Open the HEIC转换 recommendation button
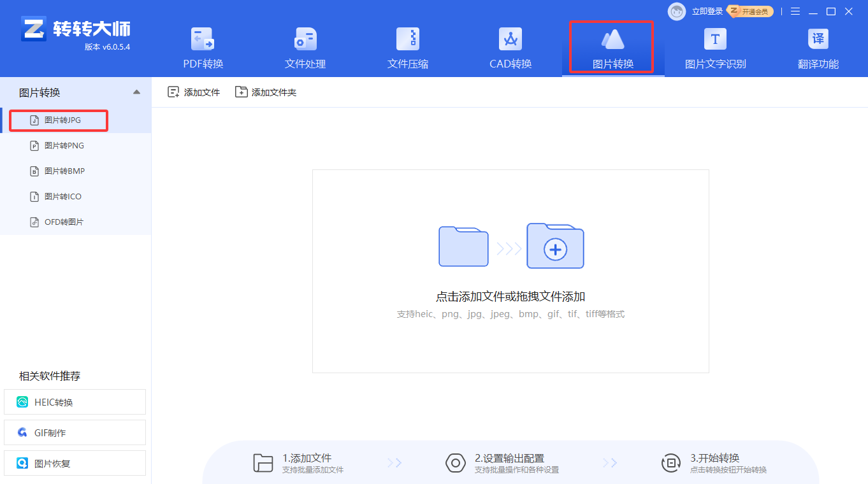868x484 pixels. [x=75, y=402]
